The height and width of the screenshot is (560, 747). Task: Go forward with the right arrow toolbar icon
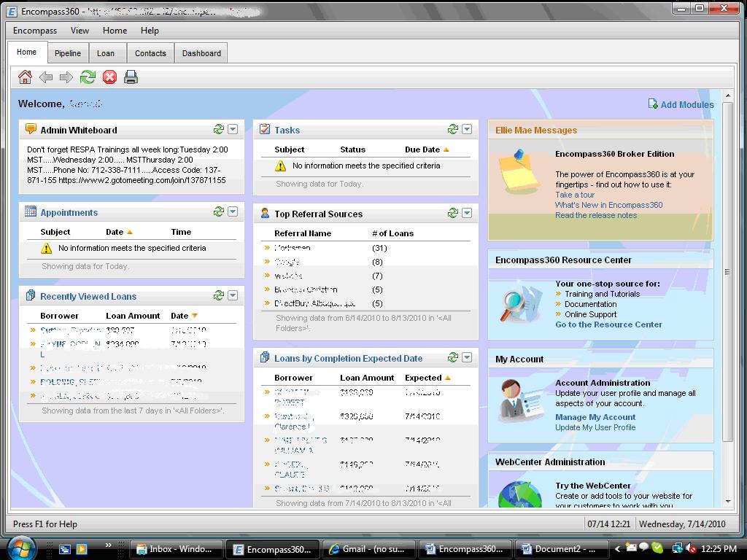[66, 77]
